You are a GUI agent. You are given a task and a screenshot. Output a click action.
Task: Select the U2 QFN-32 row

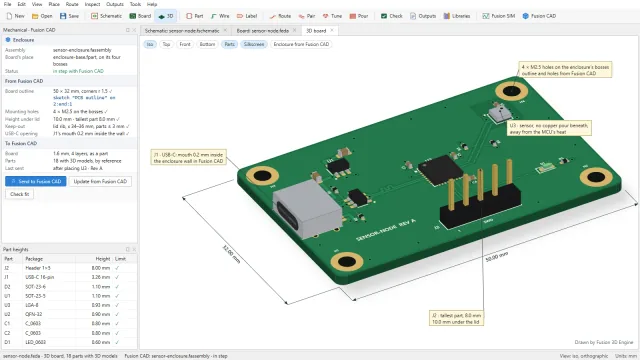click(x=69, y=314)
